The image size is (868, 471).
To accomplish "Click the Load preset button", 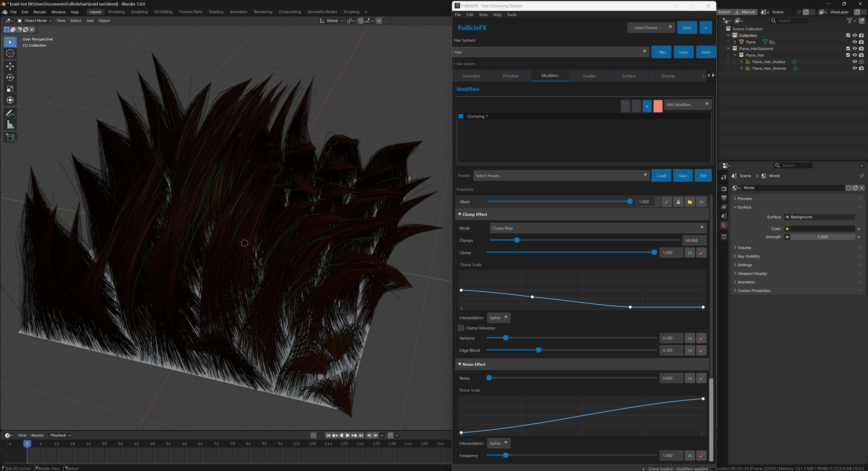I will pos(661,175).
